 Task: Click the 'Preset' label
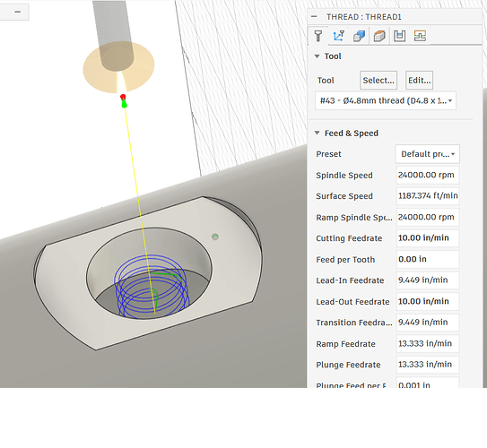click(x=328, y=154)
